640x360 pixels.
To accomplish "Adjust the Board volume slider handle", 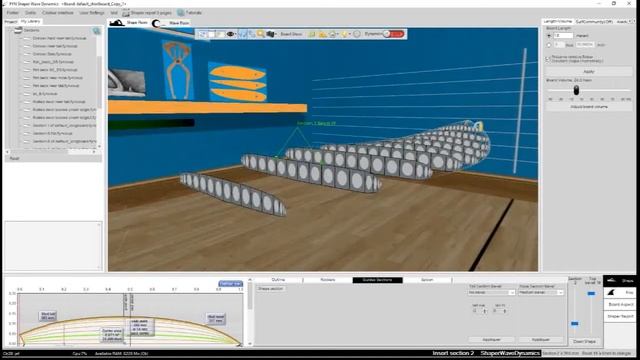I will (576, 89).
